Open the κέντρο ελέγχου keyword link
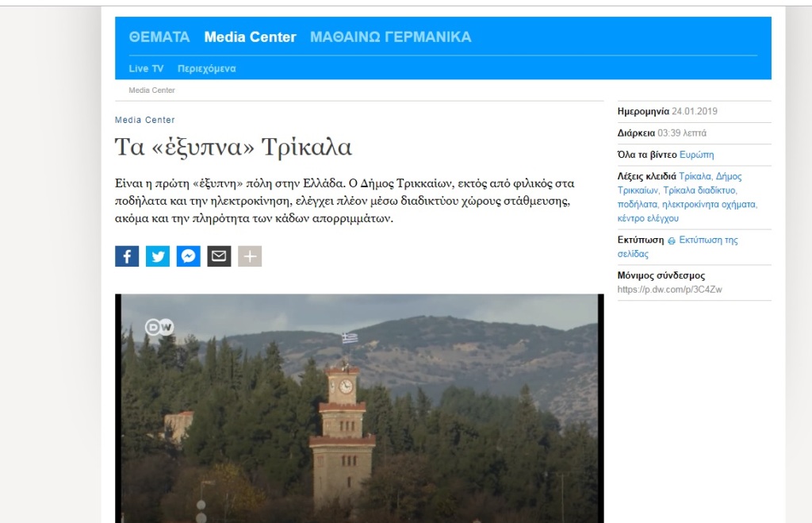812x523 pixels. point(648,218)
